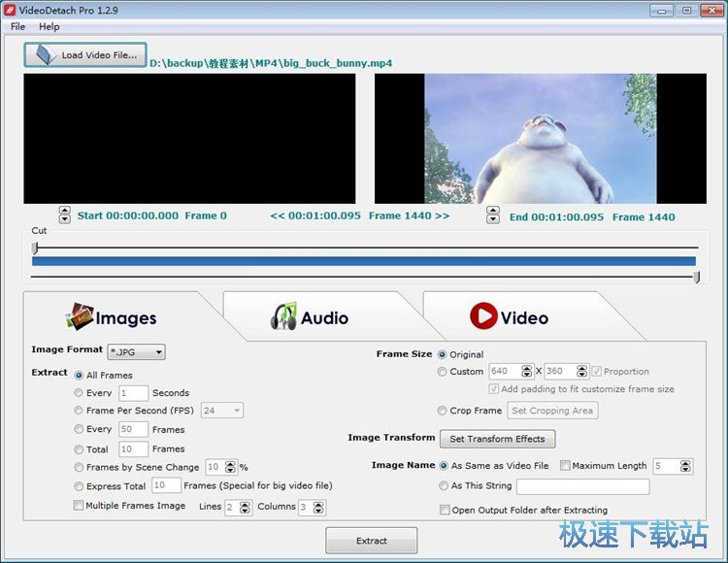Click the custom width 640 spinner arrows
This screenshot has height=563, width=728.
526,372
